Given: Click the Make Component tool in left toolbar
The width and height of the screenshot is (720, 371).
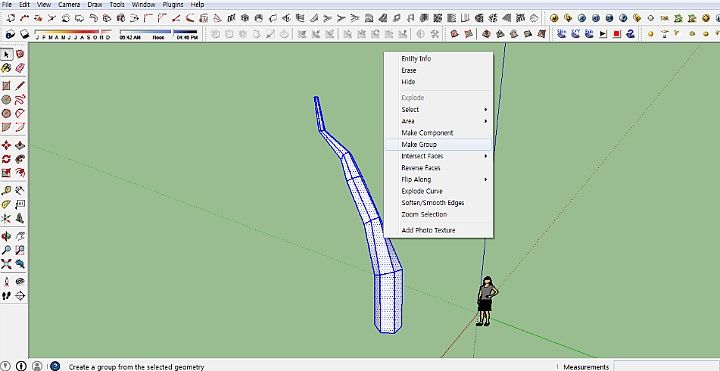Looking at the screenshot, I should point(20,55).
